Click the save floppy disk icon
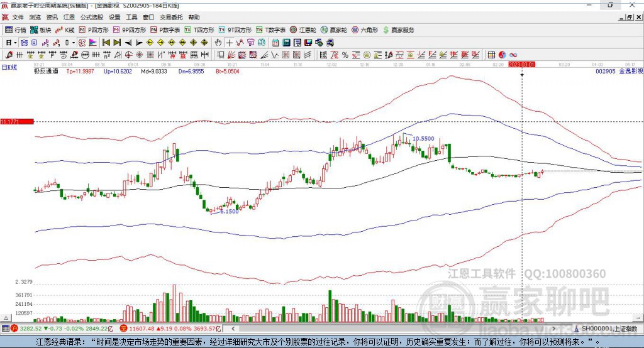Viewport: 644px width, 348px height. 308,43
